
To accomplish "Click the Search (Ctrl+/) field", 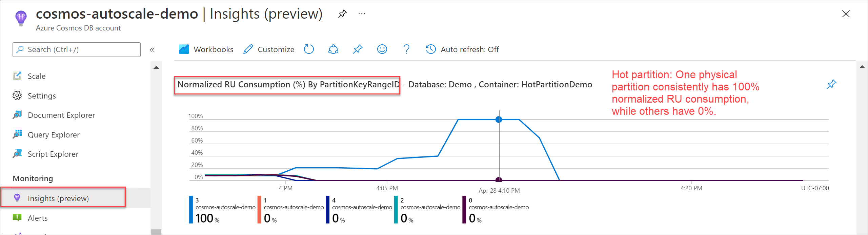I will tap(77, 49).
